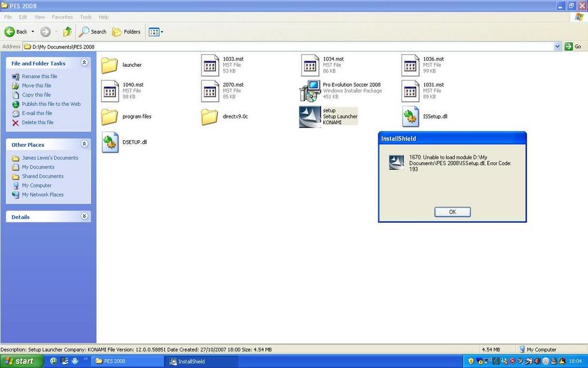Select the 1034.mst file icon
This screenshot has width=588, height=368.
pyautogui.click(x=310, y=65)
